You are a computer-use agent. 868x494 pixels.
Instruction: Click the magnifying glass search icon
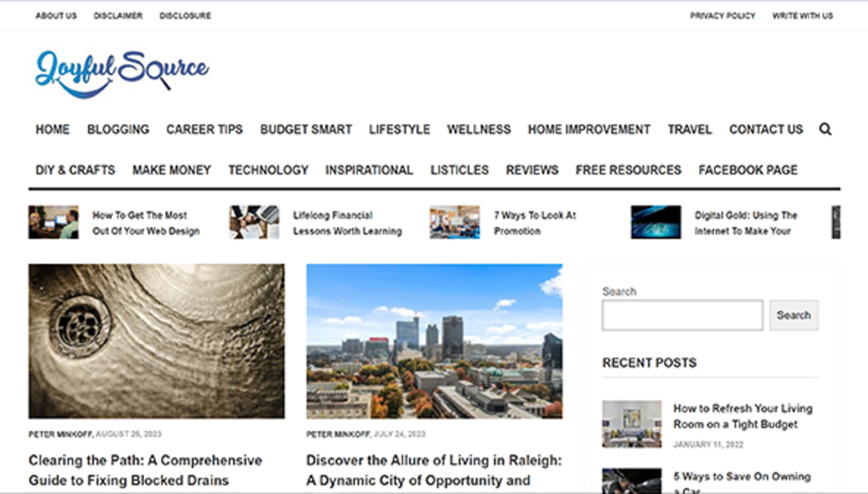(825, 129)
